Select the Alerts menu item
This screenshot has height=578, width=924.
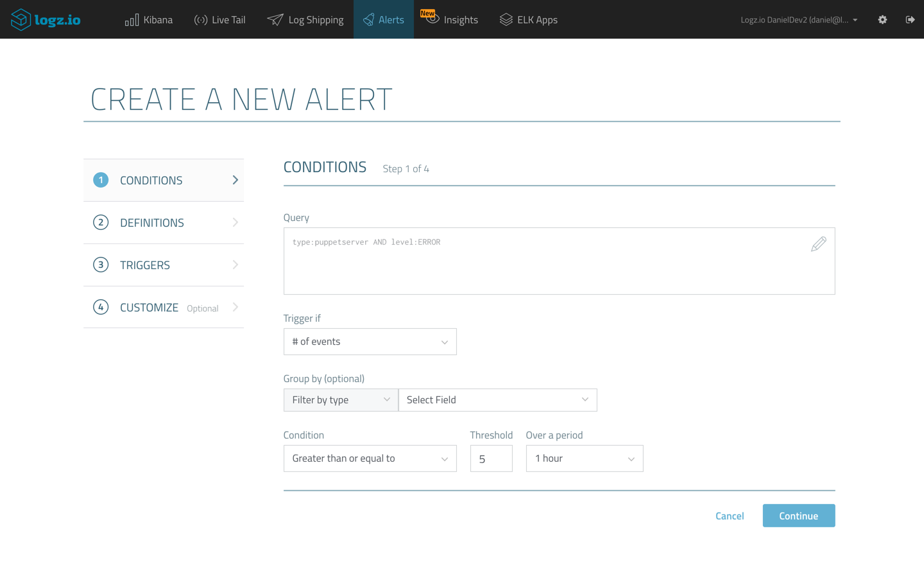(384, 20)
